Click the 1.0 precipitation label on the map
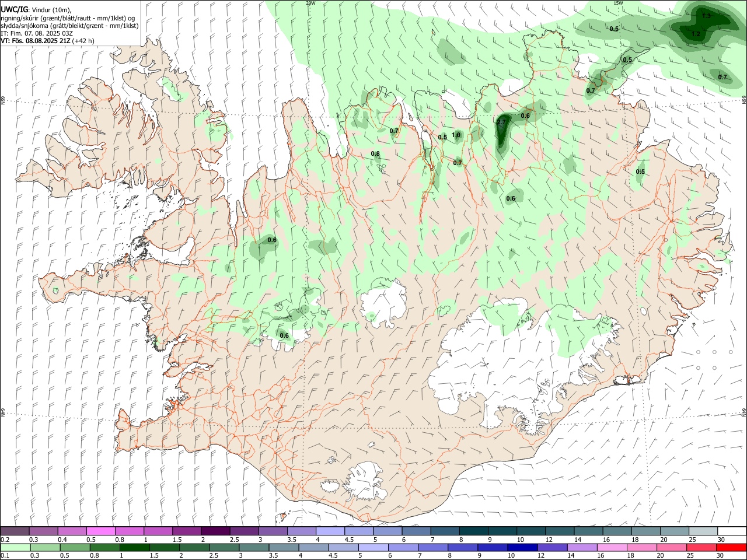 (456, 135)
